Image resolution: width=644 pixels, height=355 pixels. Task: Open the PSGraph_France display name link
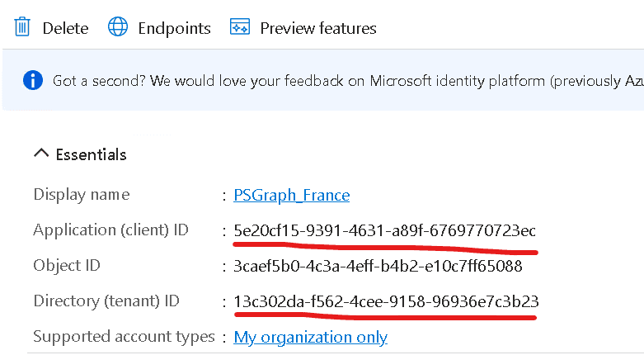coord(292,196)
